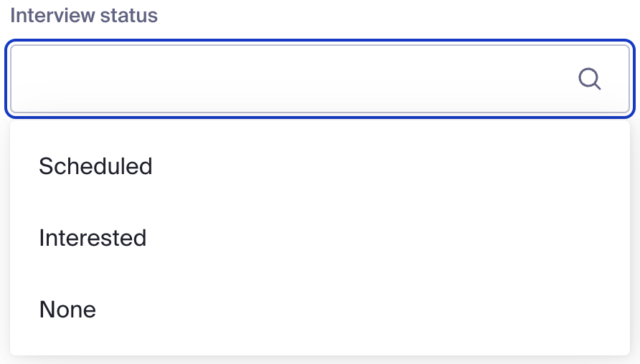Mark candidate as Interested
This screenshot has width=640, height=364.
(x=93, y=238)
